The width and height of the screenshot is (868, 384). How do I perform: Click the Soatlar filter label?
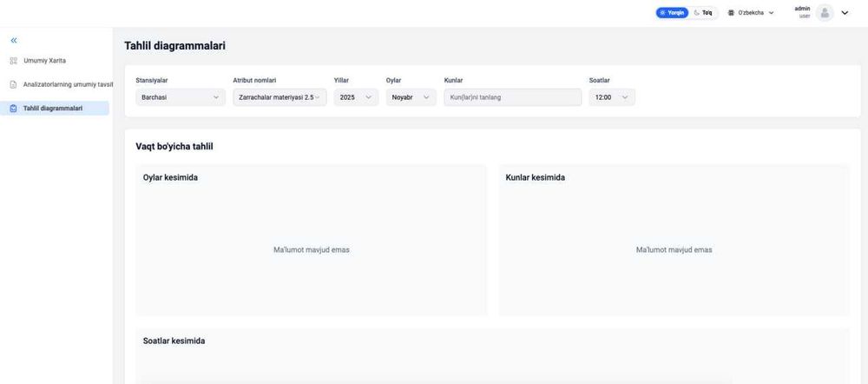pos(600,80)
